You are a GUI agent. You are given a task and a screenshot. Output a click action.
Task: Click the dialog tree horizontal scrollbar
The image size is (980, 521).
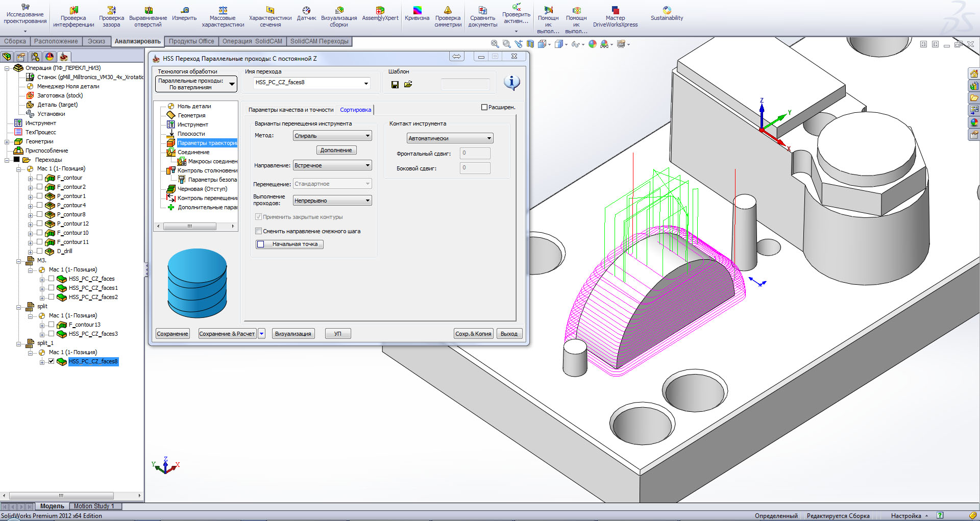[195, 226]
